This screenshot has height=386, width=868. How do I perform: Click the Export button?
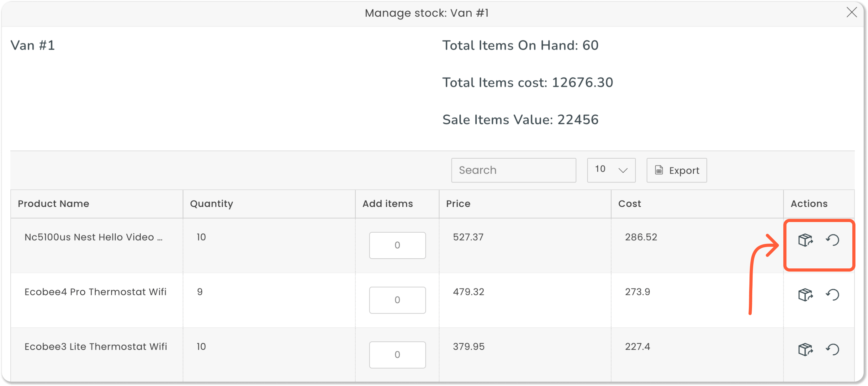676,170
